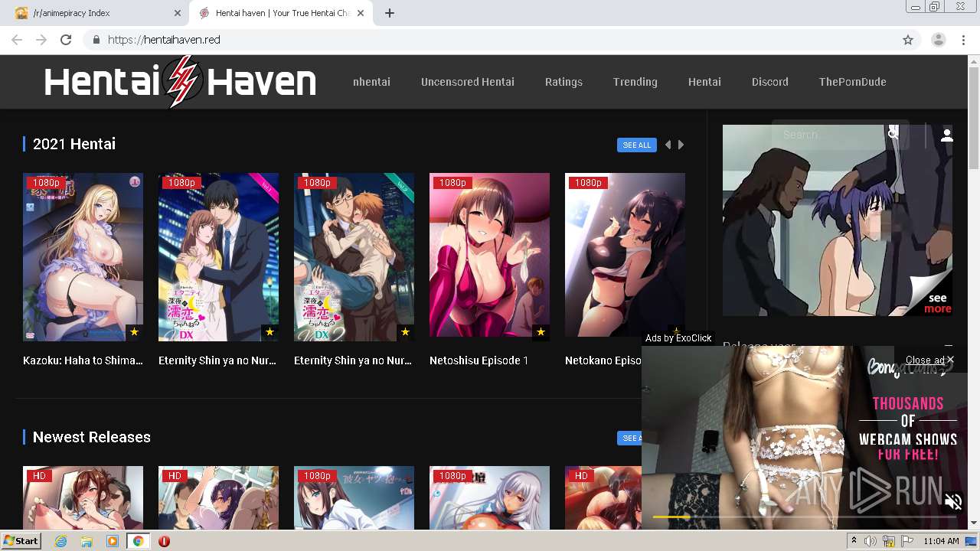Image resolution: width=980 pixels, height=551 pixels.
Task: Open the Uncensored Hentai menu item
Action: [x=468, y=82]
